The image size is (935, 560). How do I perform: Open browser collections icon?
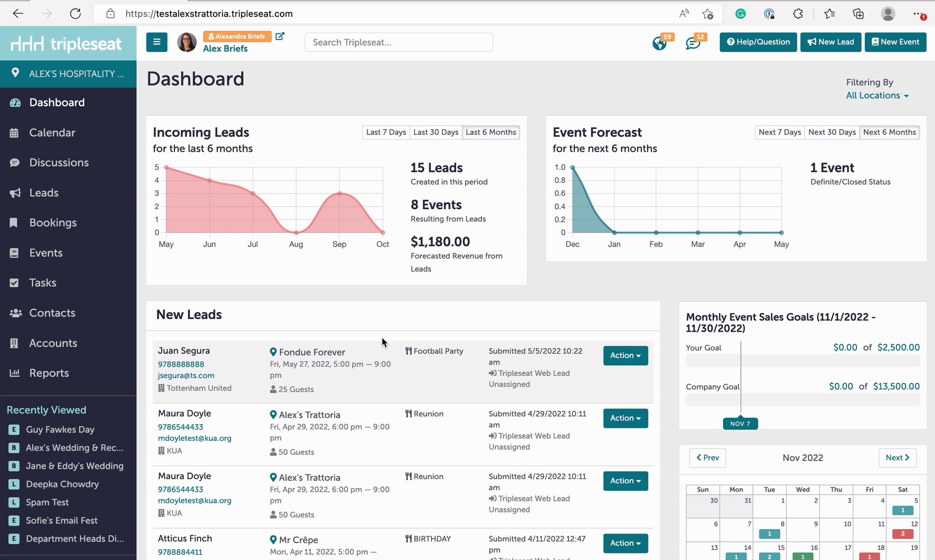pyautogui.click(x=858, y=14)
